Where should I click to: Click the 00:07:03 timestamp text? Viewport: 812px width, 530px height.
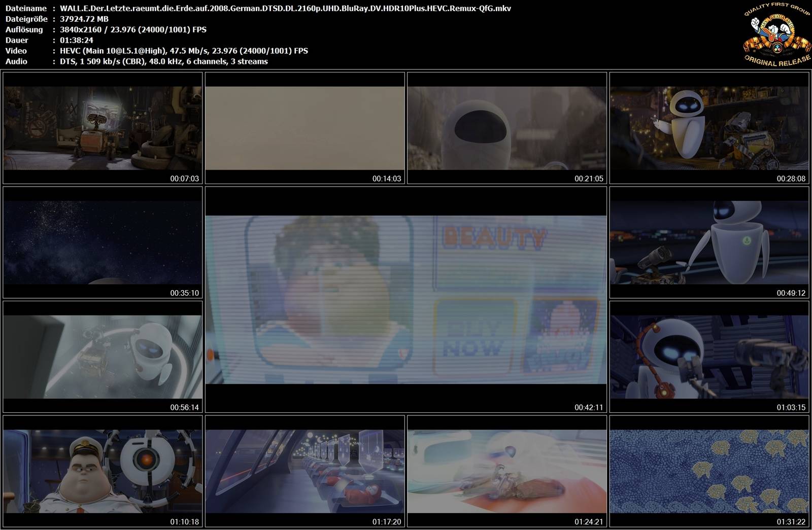tap(184, 179)
